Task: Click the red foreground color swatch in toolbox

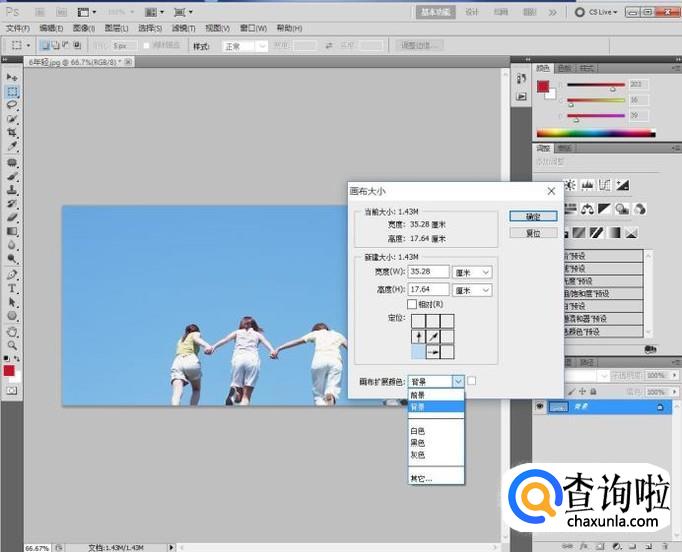Action: 9,371
